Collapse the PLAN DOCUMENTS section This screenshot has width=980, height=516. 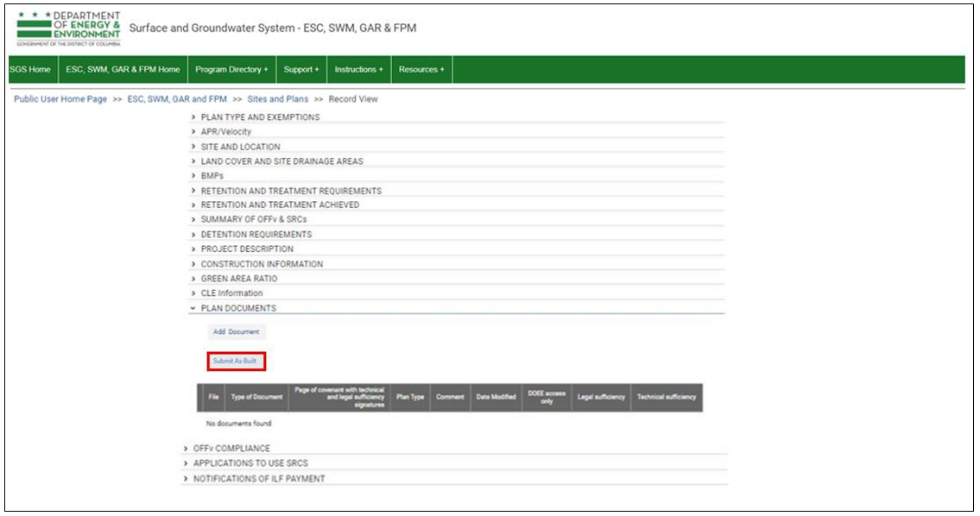[238, 308]
